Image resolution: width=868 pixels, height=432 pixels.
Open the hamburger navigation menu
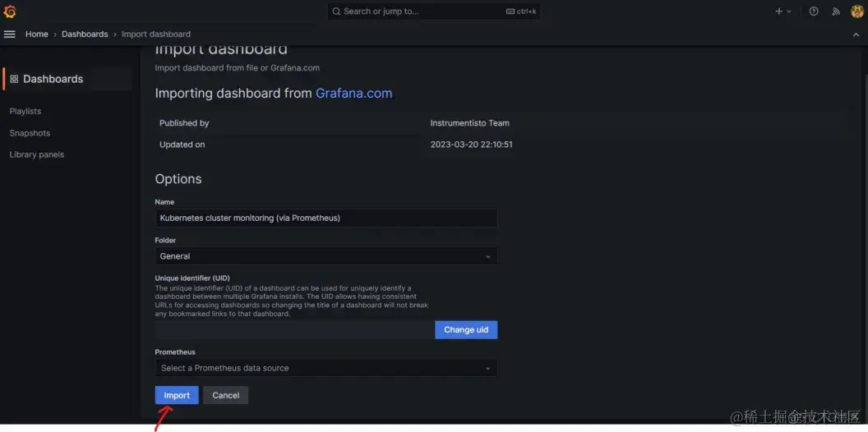9,34
